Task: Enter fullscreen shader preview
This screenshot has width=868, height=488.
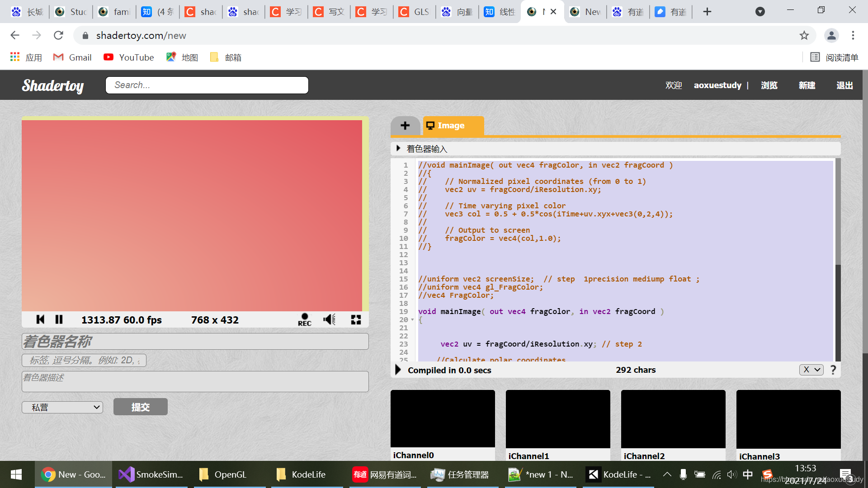Action: click(356, 320)
